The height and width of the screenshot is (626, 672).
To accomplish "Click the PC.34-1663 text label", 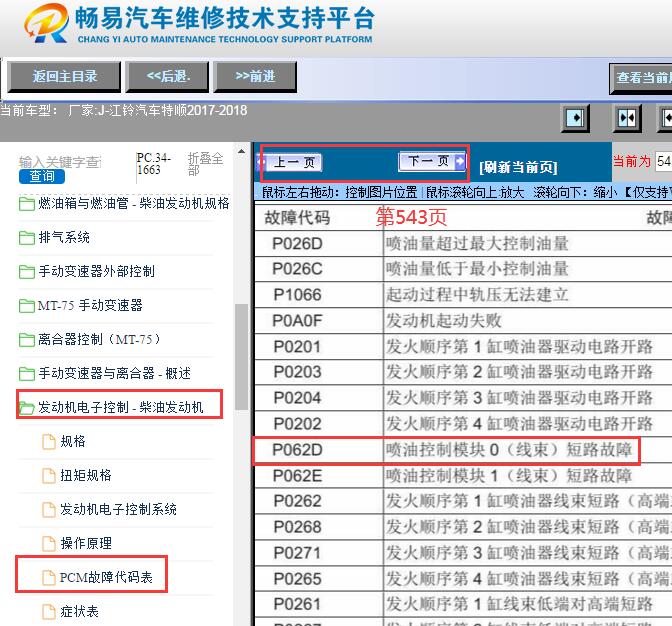I will (153, 164).
